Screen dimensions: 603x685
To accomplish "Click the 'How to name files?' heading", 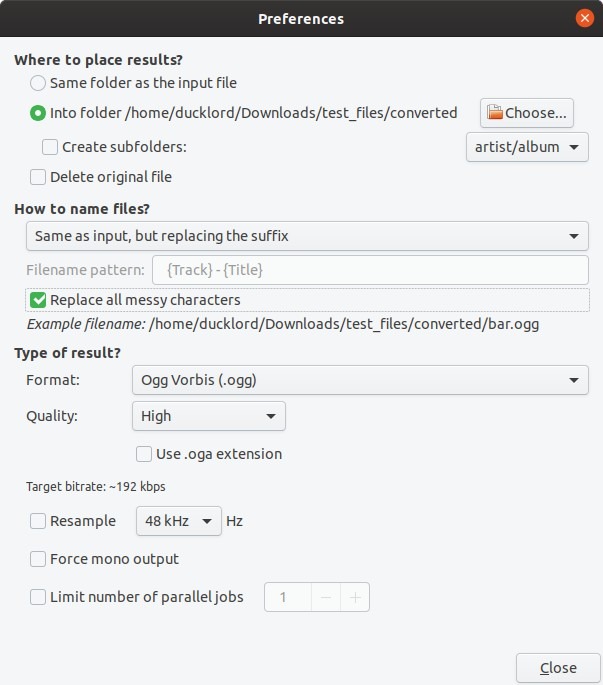I will coord(82,209).
